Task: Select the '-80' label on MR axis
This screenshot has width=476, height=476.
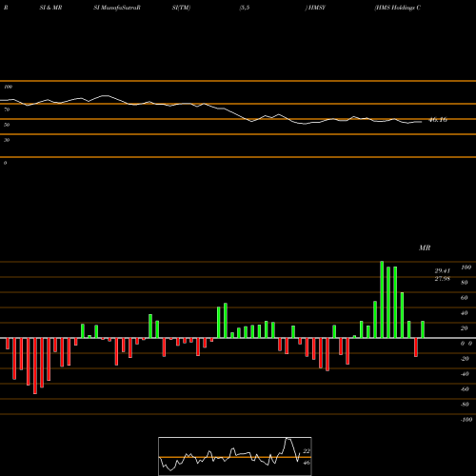Action: (x=465, y=405)
